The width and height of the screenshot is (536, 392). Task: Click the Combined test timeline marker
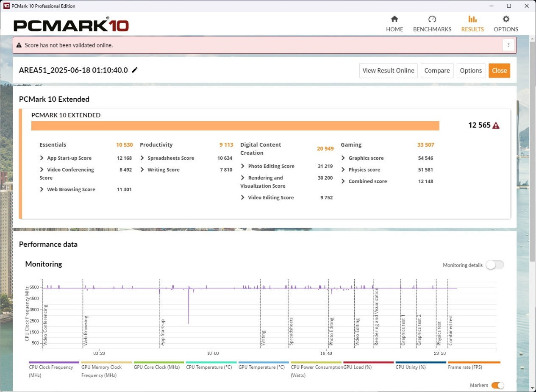[451, 331]
